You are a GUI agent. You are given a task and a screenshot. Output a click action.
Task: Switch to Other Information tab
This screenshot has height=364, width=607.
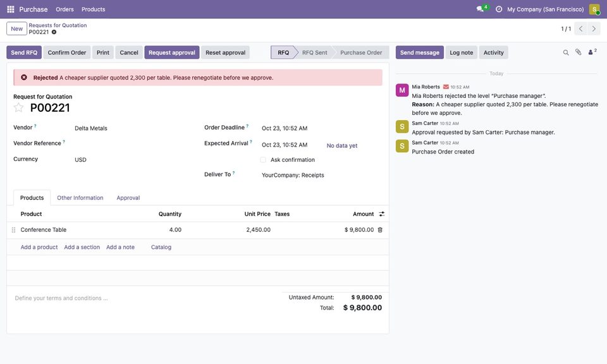click(x=80, y=198)
